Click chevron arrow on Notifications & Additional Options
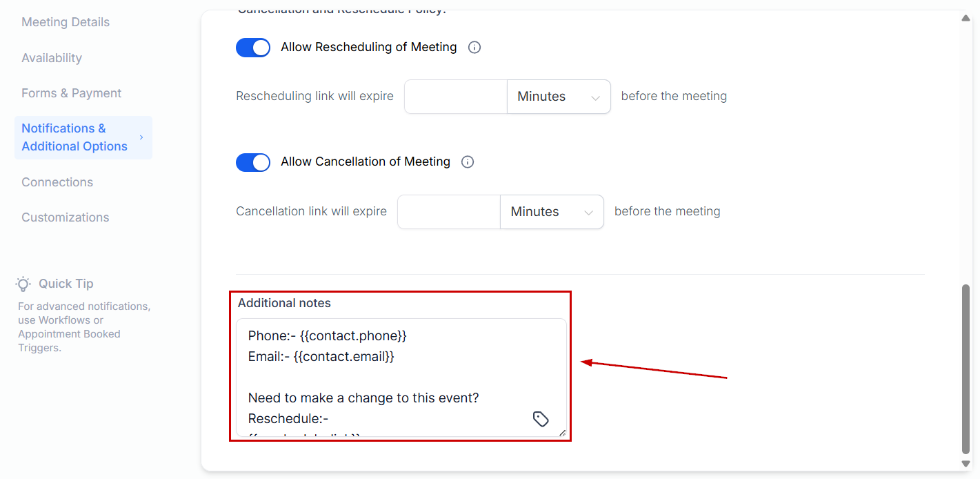The height and width of the screenshot is (479, 980). tap(142, 137)
